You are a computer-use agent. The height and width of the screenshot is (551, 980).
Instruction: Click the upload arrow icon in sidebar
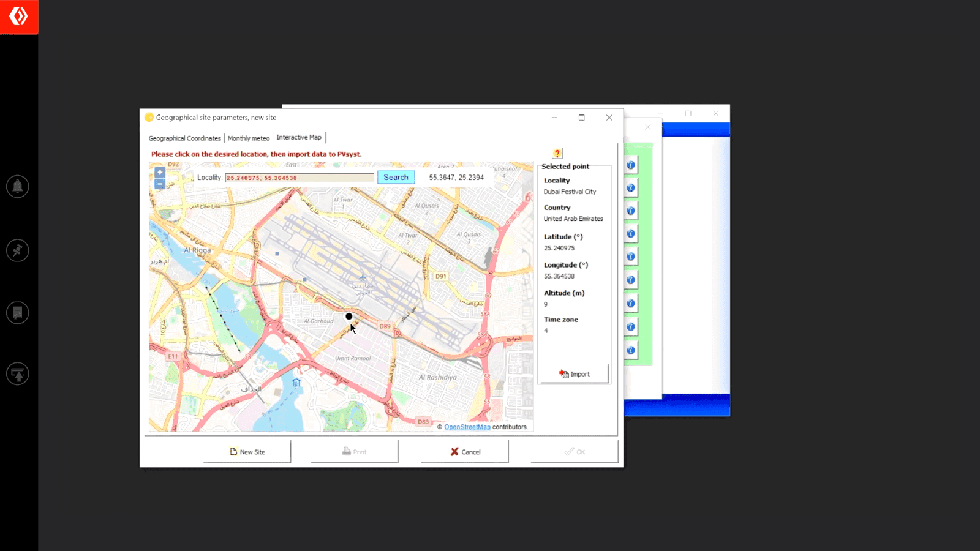(x=18, y=373)
